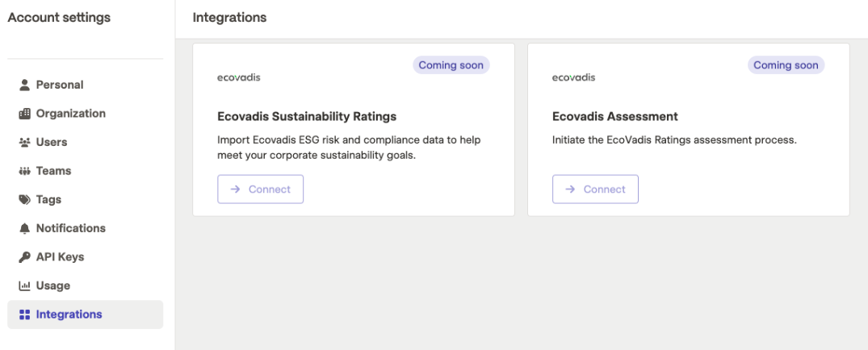Open the Personal settings page
The height and width of the screenshot is (350, 868).
(86, 85)
